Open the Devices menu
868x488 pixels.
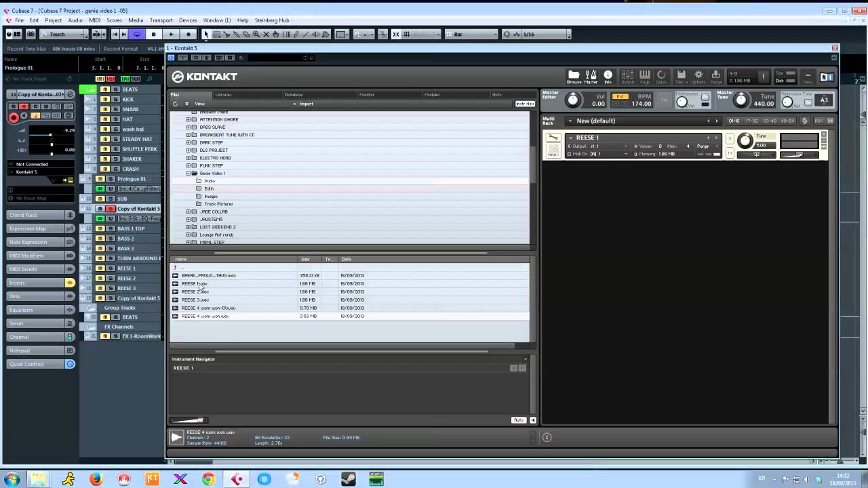point(188,20)
